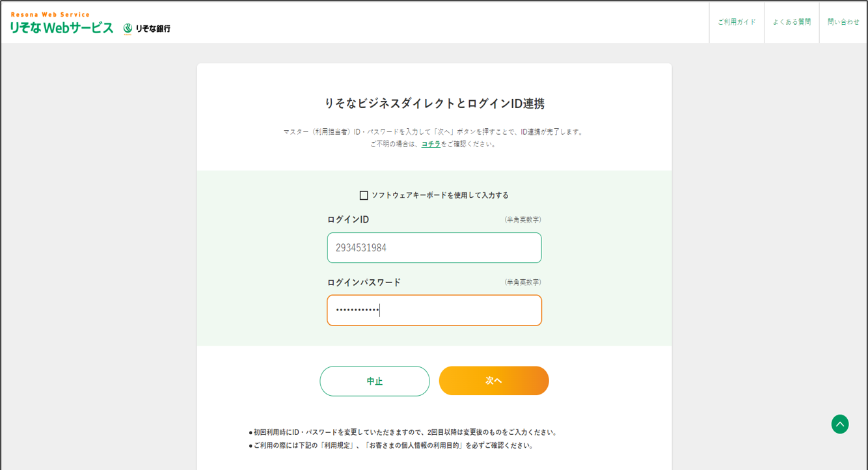Click the 中止 cancel button

click(375, 381)
